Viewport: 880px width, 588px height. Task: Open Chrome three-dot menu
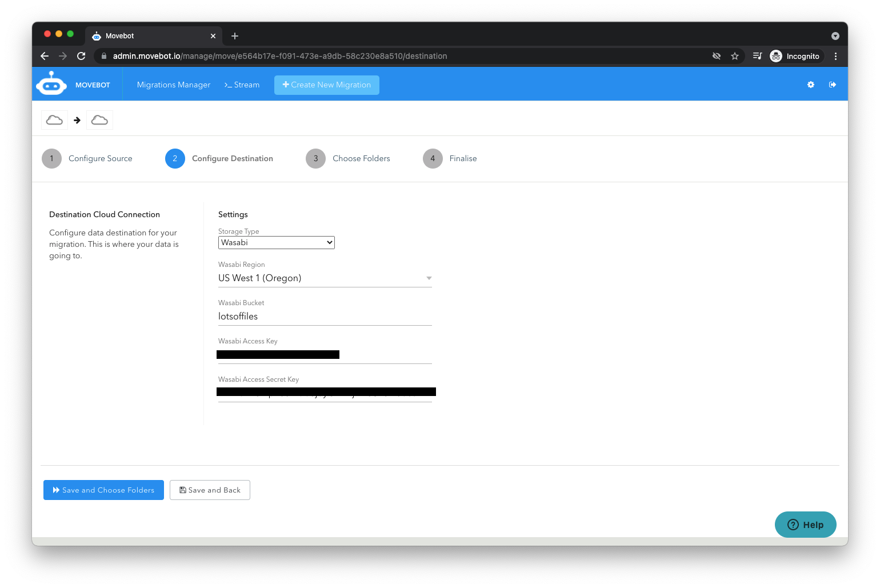point(835,56)
